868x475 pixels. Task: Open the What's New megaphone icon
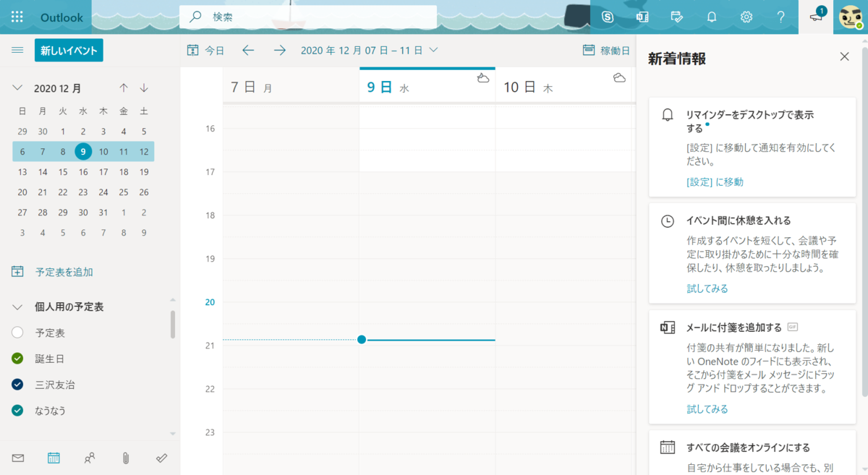pos(817,17)
